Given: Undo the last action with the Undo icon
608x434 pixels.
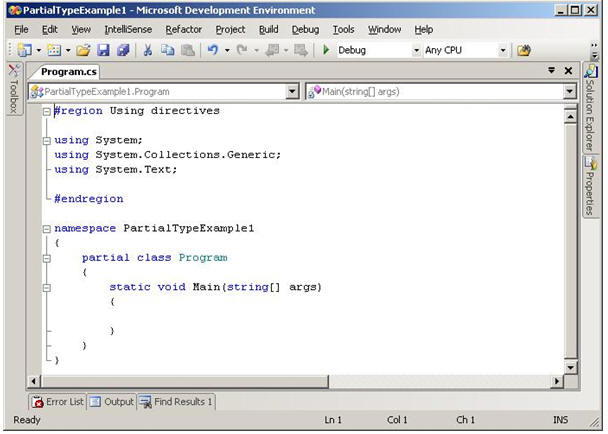Looking at the screenshot, I should pyautogui.click(x=212, y=50).
